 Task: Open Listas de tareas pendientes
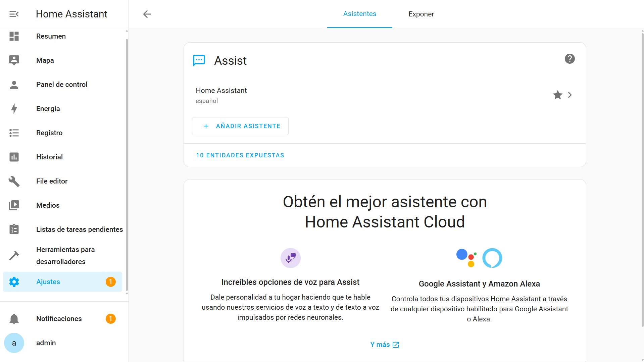point(14,229)
